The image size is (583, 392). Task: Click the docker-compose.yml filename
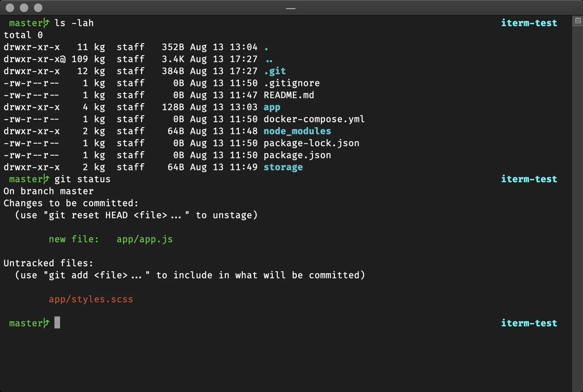(314, 119)
